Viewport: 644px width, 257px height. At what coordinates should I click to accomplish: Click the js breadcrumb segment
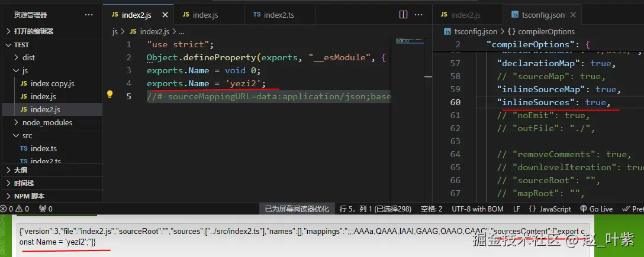click(x=115, y=31)
